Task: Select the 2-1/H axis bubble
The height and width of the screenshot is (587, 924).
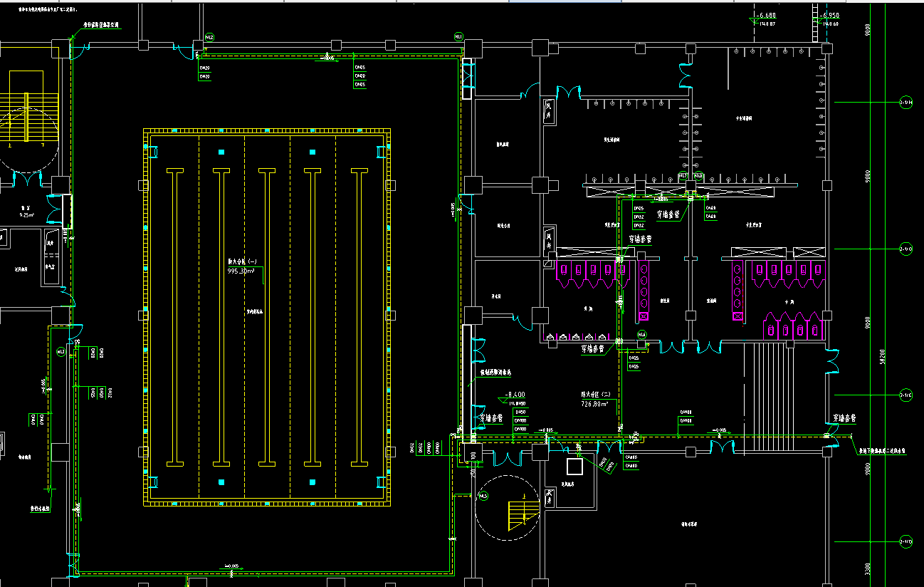Action: click(x=906, y=103)
